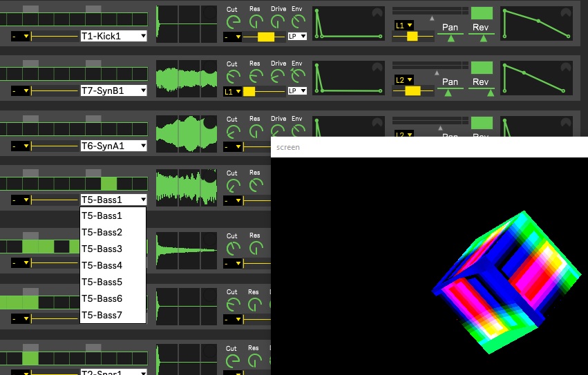This screenshot has height=375, width=588.
Task: Toggle the last step of T6-SynA1 sequencer row
Action: click(x=140, y=129)
